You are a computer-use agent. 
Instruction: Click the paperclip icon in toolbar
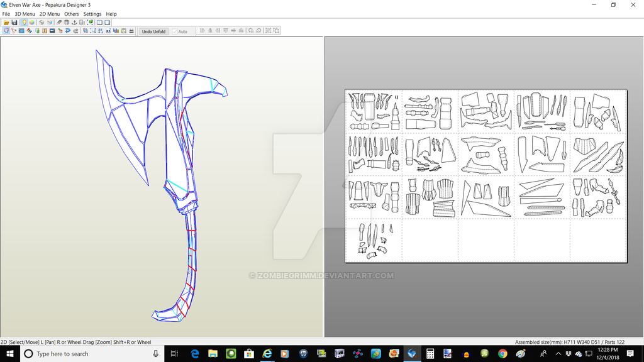[x=58, y=23]
